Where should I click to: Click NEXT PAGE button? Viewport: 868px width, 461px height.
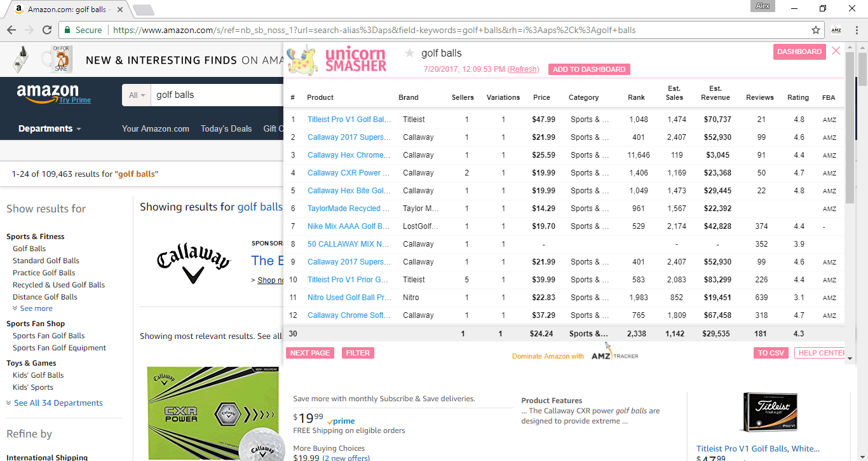point(310,353)
